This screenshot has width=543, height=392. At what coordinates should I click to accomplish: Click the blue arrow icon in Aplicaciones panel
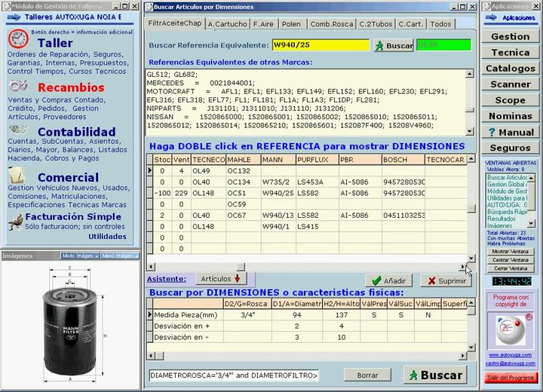(x=491, y=17)
